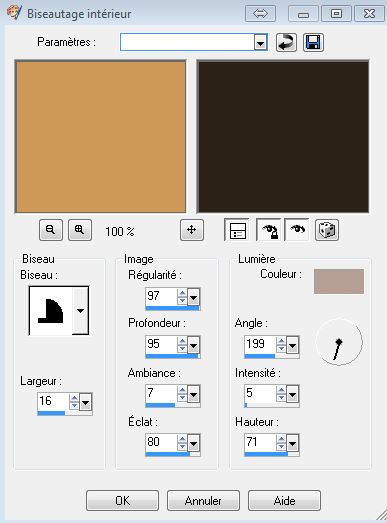This screenshot has height=523, width=387.
Task: Click the reset to default parameters arrow icon
Action: pyautogui.click(x=286, y=42)
